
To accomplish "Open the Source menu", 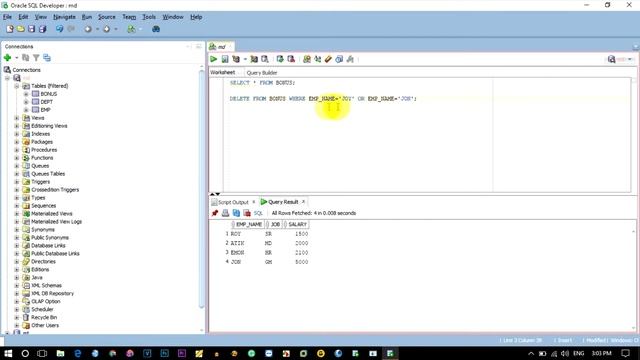I will pos(107,17).
